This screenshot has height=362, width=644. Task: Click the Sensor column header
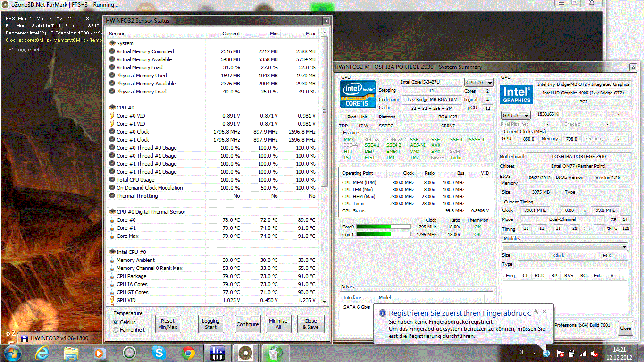click(x=155, y=34)
